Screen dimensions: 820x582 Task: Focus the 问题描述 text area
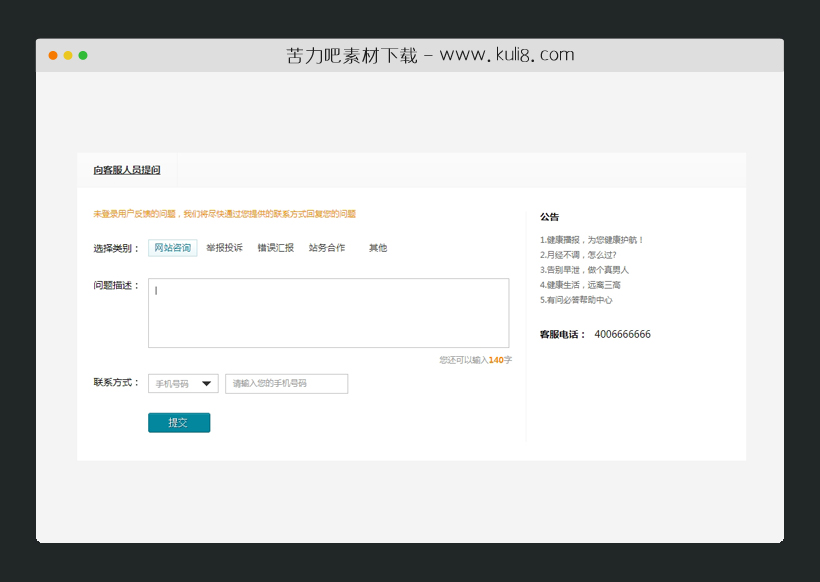328,313
